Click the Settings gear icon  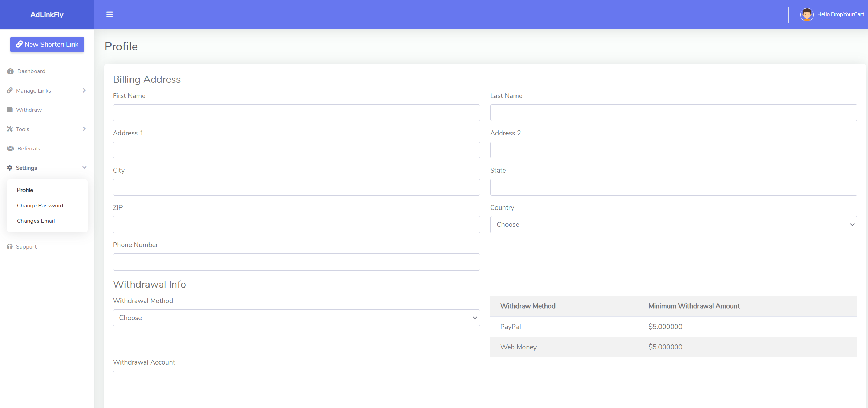(10, 168)
